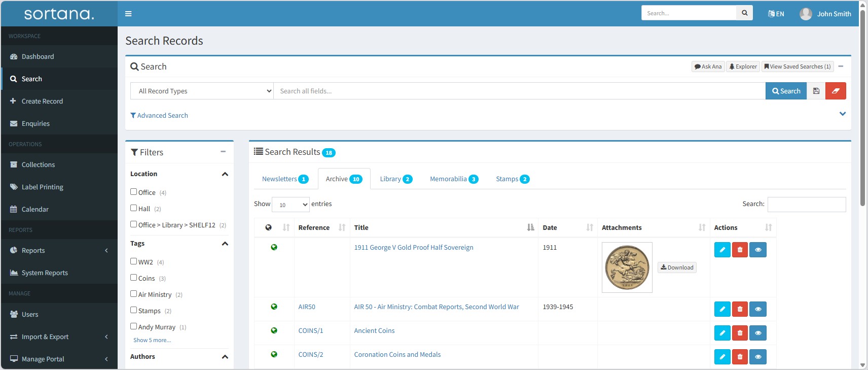
Task: View the COINS/2 Coronation Coins record
Action: [x=758, y=357]
